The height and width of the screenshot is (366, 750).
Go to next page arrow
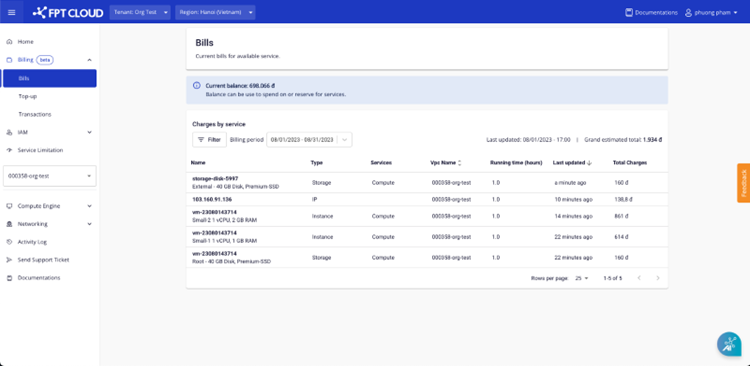tap(658, 278)
